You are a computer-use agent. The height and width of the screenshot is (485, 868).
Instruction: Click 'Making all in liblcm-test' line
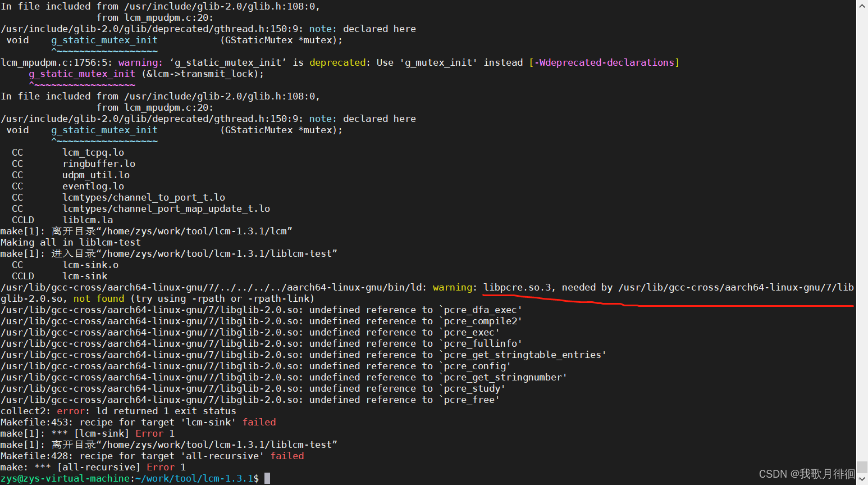pyautogui.click(x=71, y=242)
